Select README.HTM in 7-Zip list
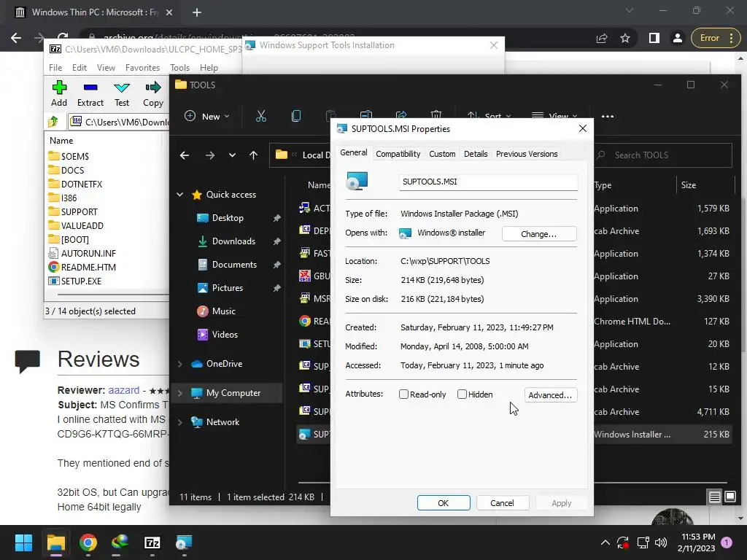The height and width of the screenshot is (560, 747). pos(88,268)
